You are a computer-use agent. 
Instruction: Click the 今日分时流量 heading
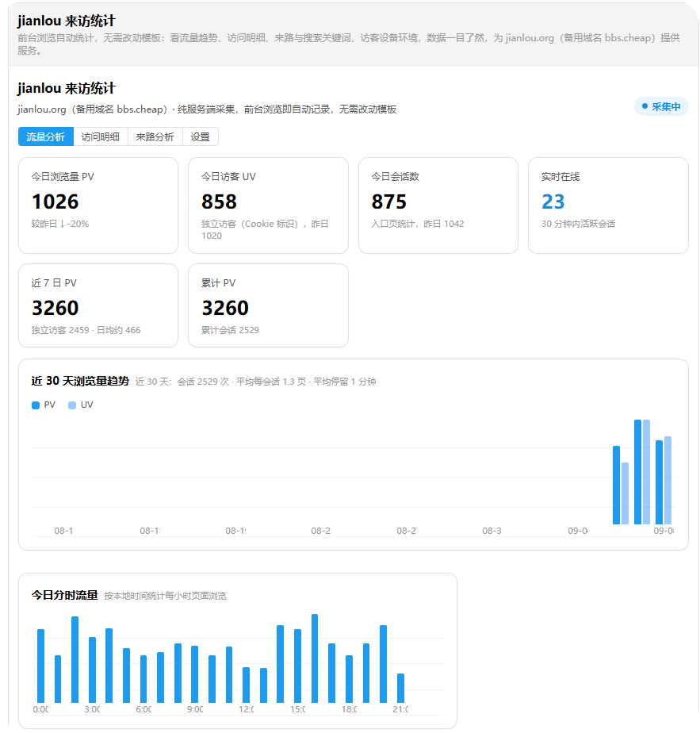tap(64, 595)
